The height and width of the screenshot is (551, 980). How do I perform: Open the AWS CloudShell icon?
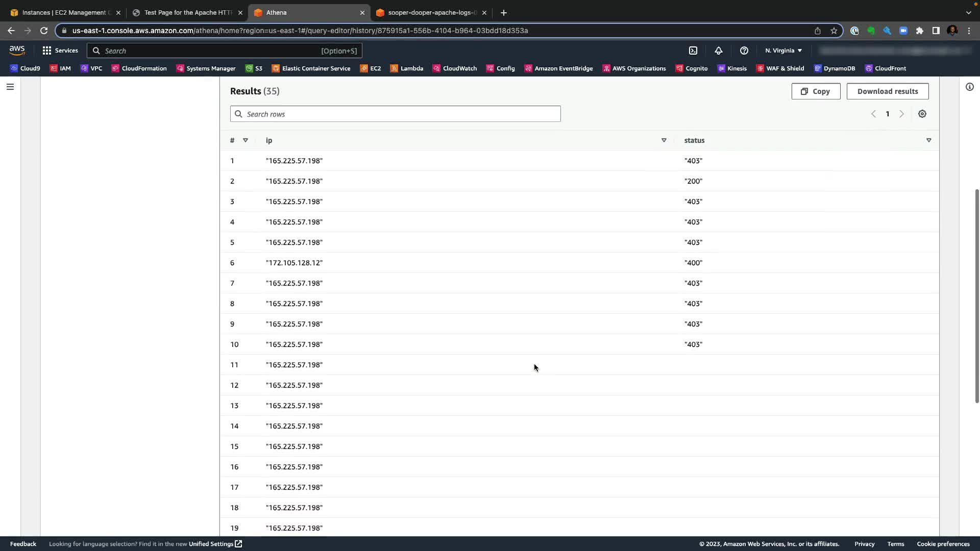click(x=693, y=51)
